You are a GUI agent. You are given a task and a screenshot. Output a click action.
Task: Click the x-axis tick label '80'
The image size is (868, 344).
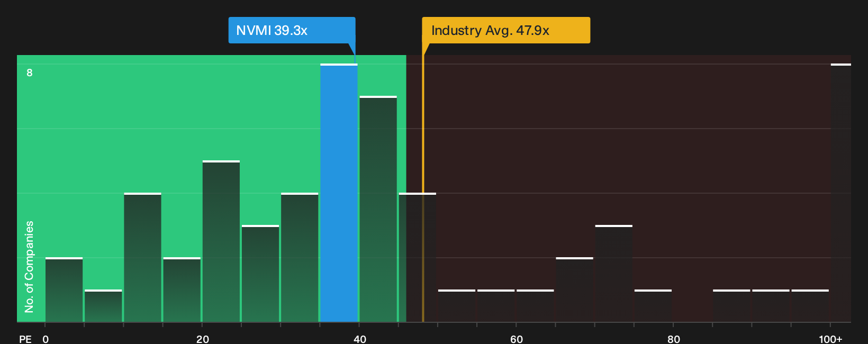point(674,339)
